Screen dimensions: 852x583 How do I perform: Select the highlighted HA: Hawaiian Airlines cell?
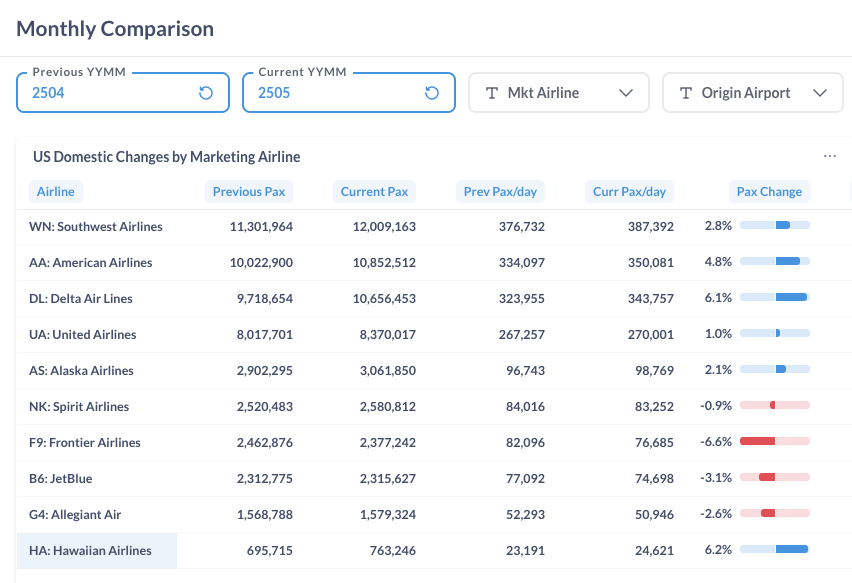pyautogui.click(x=97, y=550)
